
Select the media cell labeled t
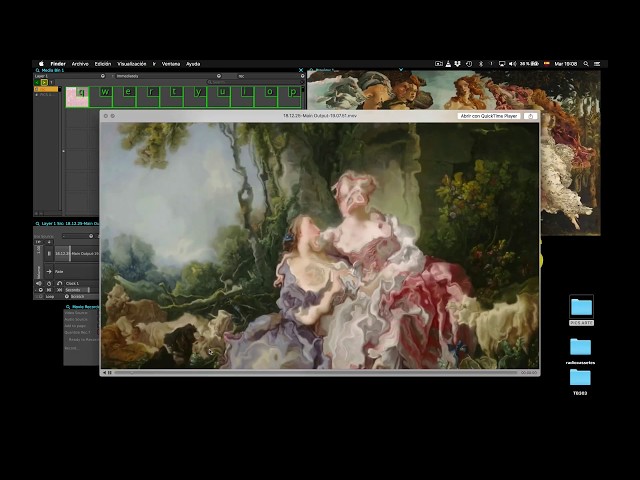(172, 97)
